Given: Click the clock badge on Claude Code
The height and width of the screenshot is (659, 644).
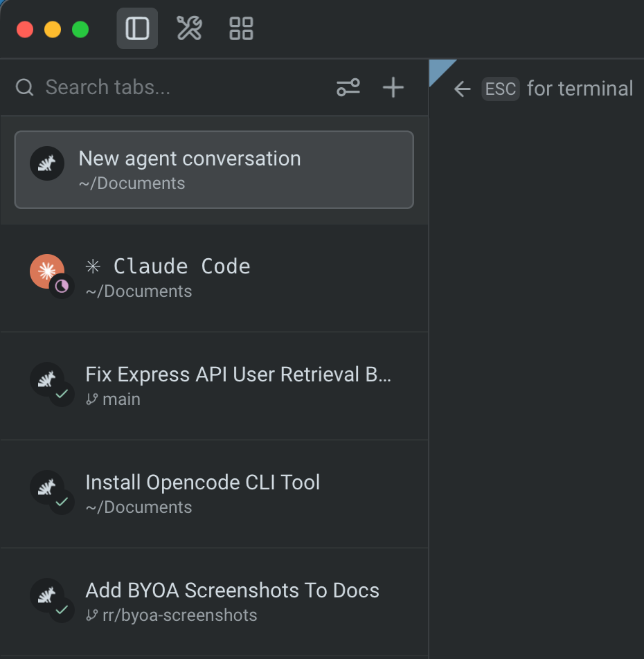Looking at the screenshot, I should (x=62, y=286).
